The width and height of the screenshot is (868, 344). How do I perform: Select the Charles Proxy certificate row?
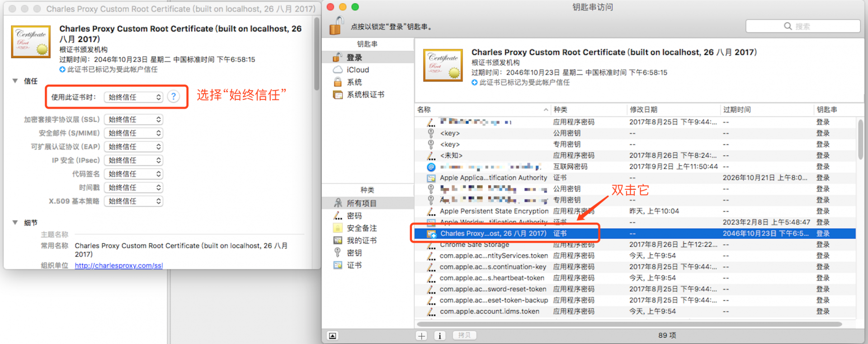point(635,233)
